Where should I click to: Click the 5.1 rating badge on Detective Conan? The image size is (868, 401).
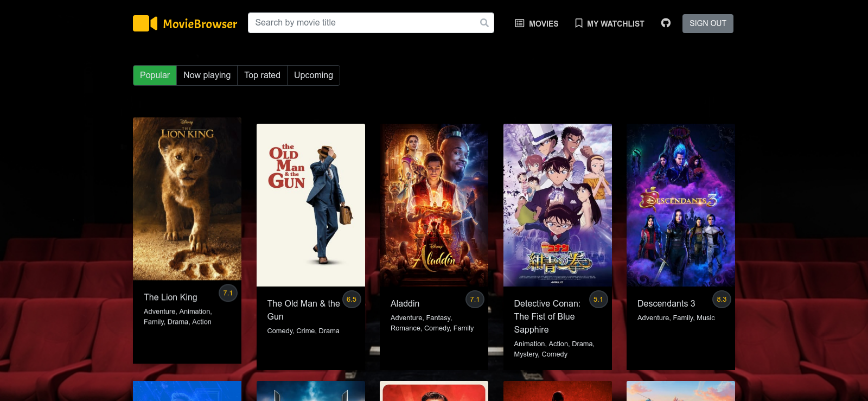(598, 299)
